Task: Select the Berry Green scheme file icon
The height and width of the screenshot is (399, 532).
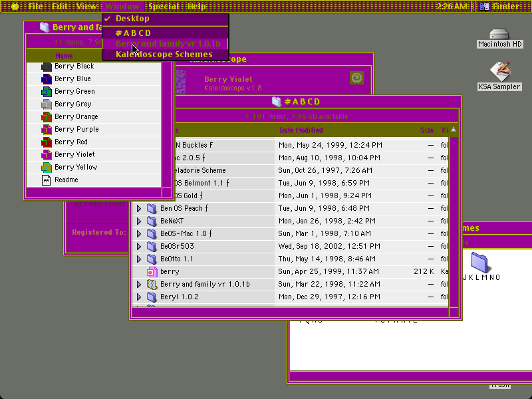Action: (x=46, y=92)
